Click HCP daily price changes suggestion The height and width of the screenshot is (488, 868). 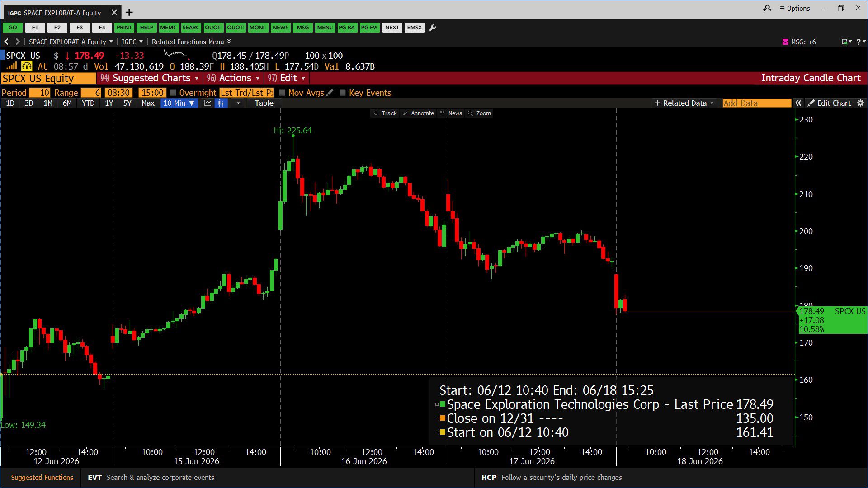coord(552,477)
